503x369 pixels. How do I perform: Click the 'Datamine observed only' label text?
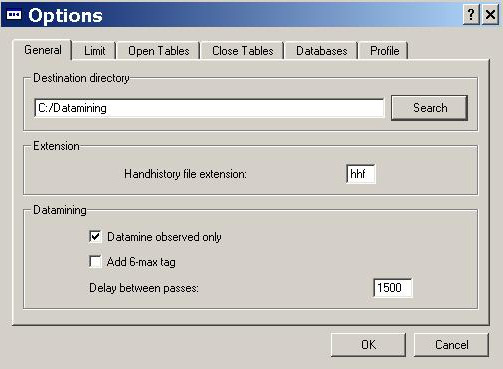coord(164,237)
